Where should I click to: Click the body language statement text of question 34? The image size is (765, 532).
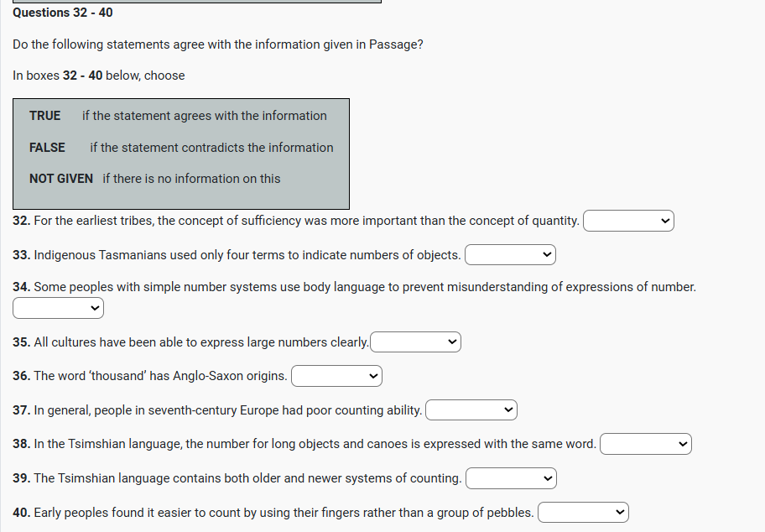(364, 287)
